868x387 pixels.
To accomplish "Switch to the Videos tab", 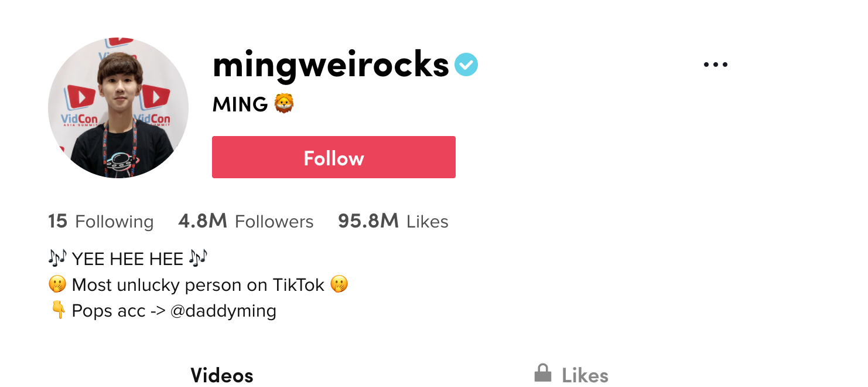I will (x=222, y=375).
